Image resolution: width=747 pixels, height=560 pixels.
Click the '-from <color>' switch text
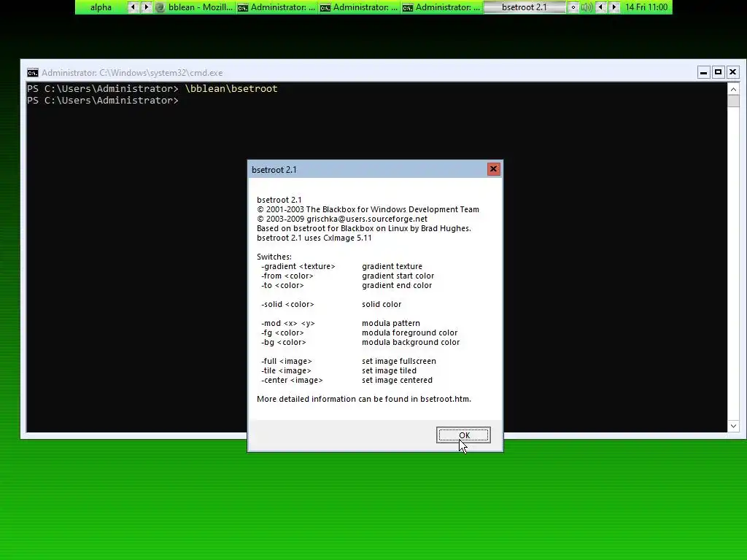coord(287,276)
